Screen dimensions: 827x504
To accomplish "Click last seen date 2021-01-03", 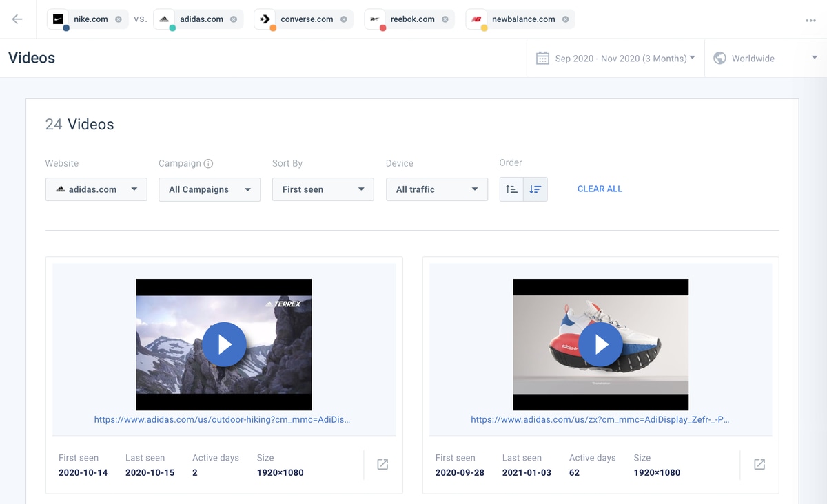I will (x=527, y=473).
